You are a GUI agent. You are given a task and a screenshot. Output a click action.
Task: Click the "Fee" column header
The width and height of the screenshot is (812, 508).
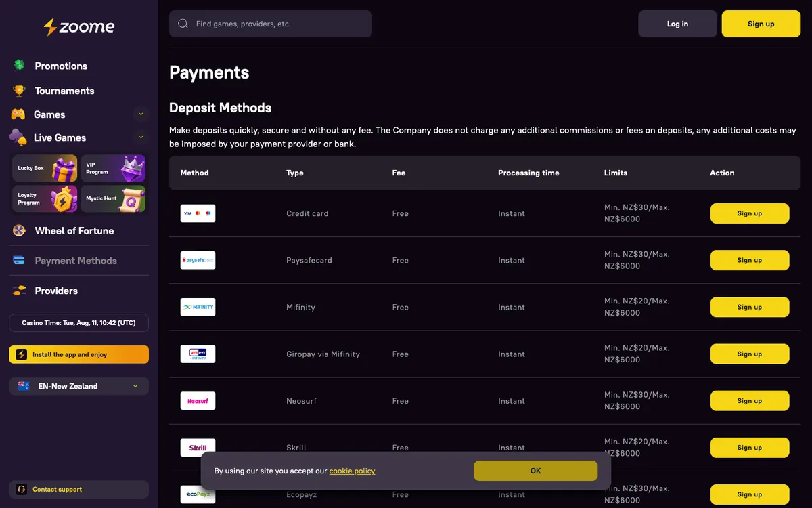point(399,173)
